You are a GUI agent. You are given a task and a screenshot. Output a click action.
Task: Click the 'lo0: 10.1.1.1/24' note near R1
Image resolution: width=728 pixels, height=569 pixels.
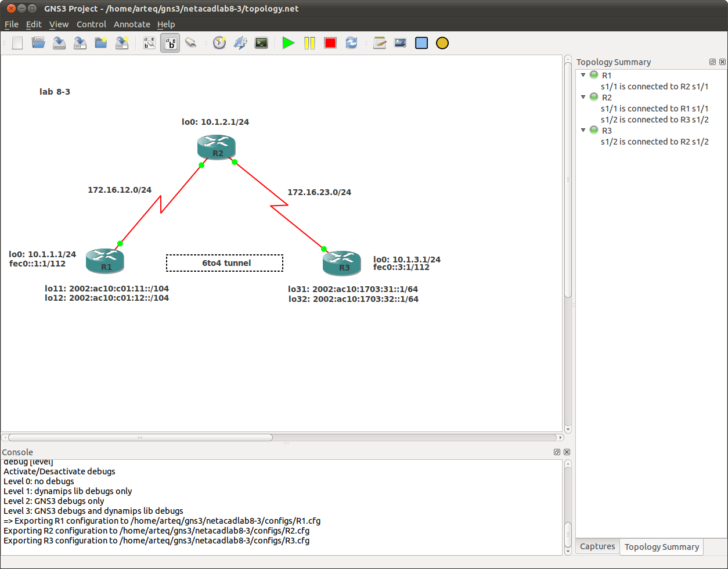42,254
